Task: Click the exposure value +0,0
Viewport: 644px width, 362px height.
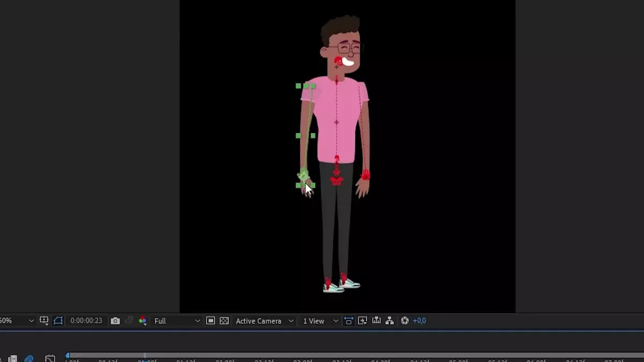Action: tap(419, 321)
